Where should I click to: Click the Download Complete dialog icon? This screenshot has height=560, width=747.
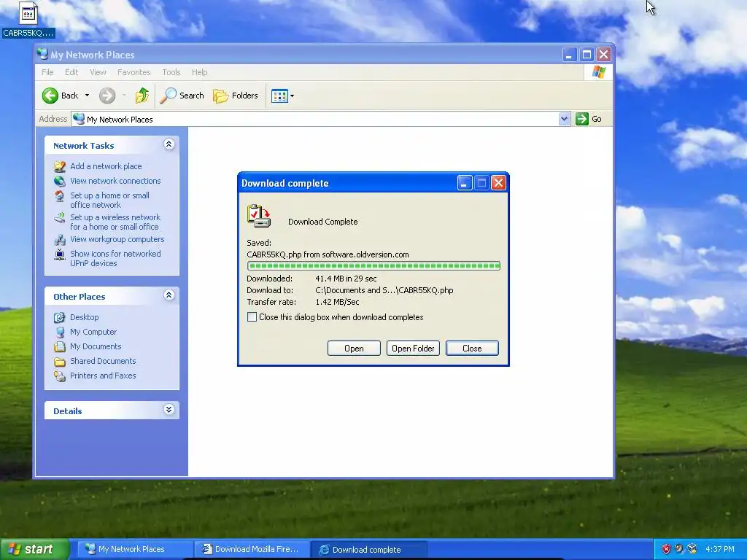(259, 216)
